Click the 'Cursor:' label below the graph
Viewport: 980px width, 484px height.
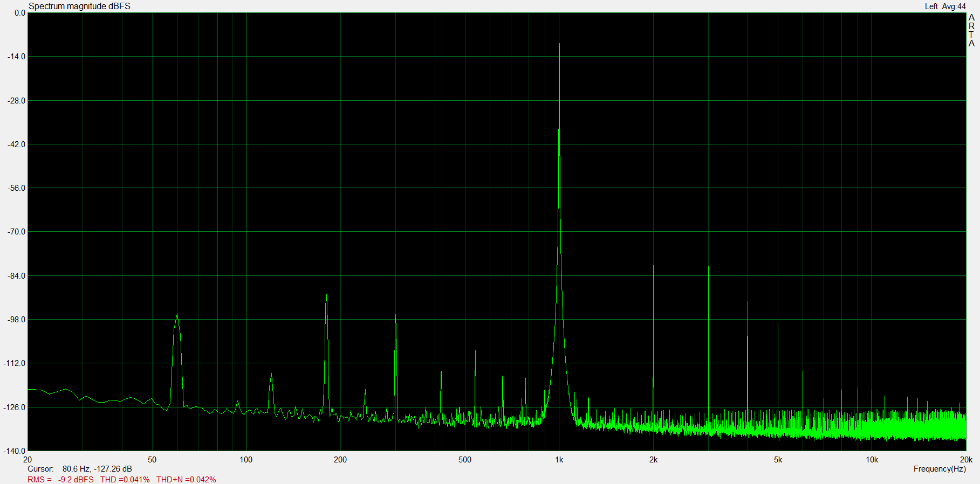pos(40,469)
